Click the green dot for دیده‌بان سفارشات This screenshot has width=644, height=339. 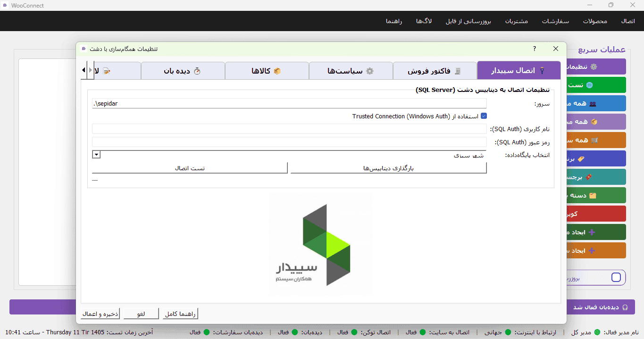206,332
